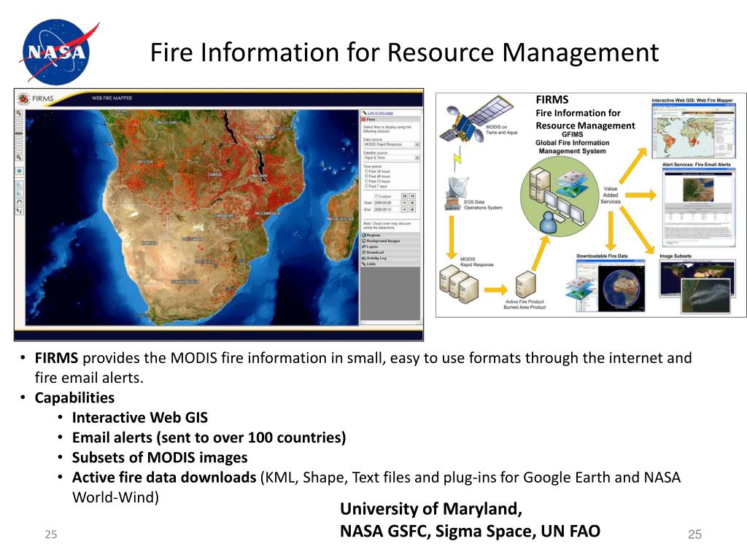Select the Past 7 days radio button

point(366,186)
